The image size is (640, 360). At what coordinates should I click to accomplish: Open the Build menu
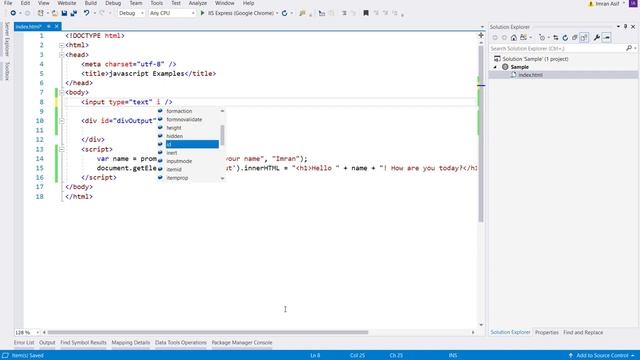91,3
